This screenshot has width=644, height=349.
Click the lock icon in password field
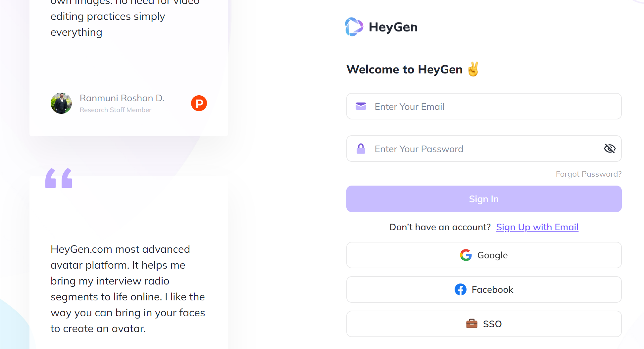361,149
